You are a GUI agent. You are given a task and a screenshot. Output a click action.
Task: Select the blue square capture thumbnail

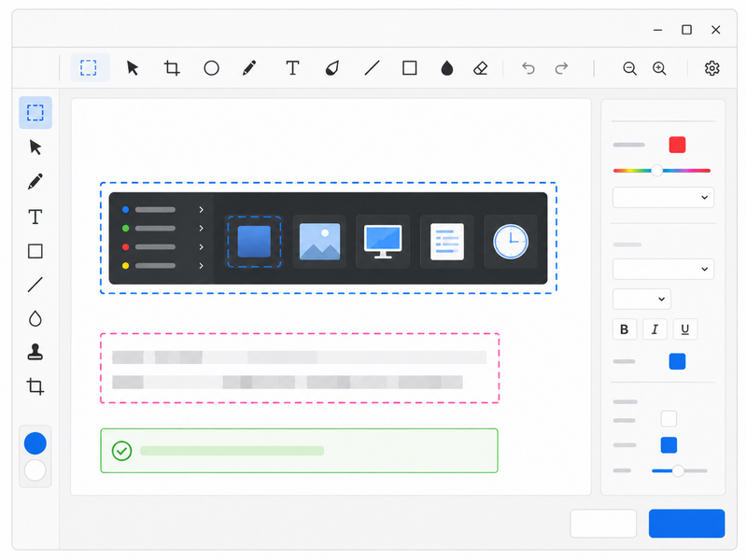[254, 242]
